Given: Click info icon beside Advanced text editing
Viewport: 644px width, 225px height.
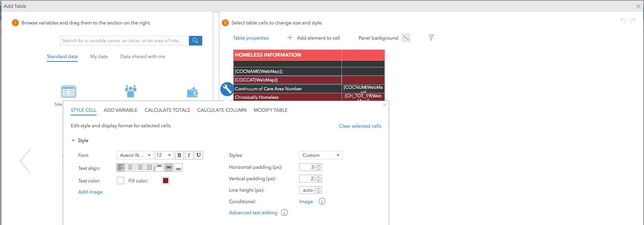Looking at the screenshot, I should click(284, 212).
